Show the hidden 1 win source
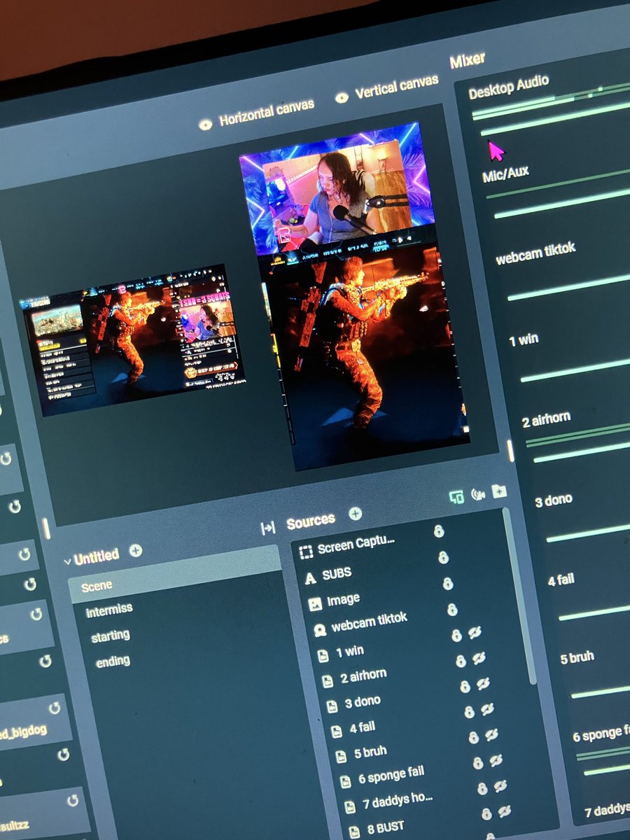630x840 pixels. 475,633
